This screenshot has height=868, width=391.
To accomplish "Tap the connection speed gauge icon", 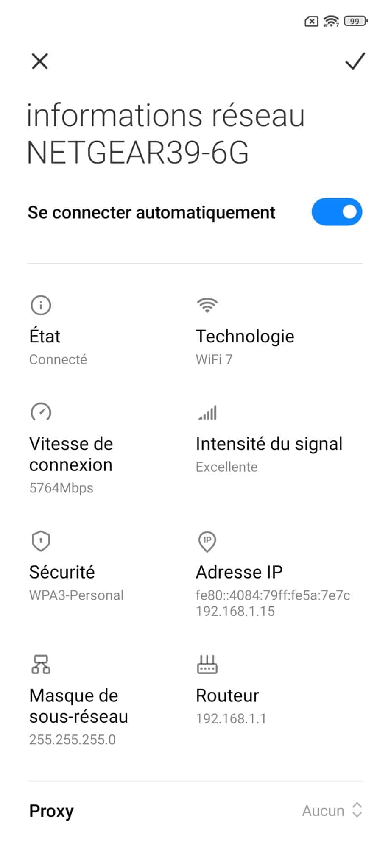I will coord(41,412).
